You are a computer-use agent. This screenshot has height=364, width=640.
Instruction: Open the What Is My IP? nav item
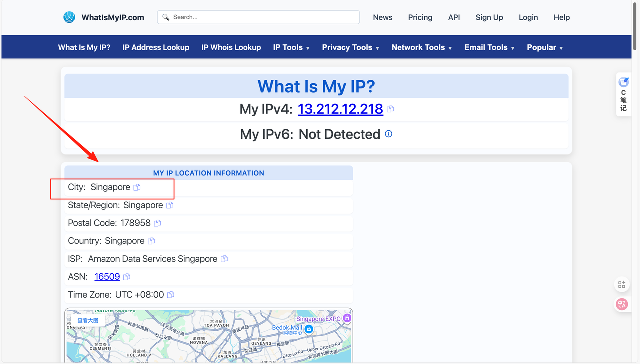click(x=84, y=47)
